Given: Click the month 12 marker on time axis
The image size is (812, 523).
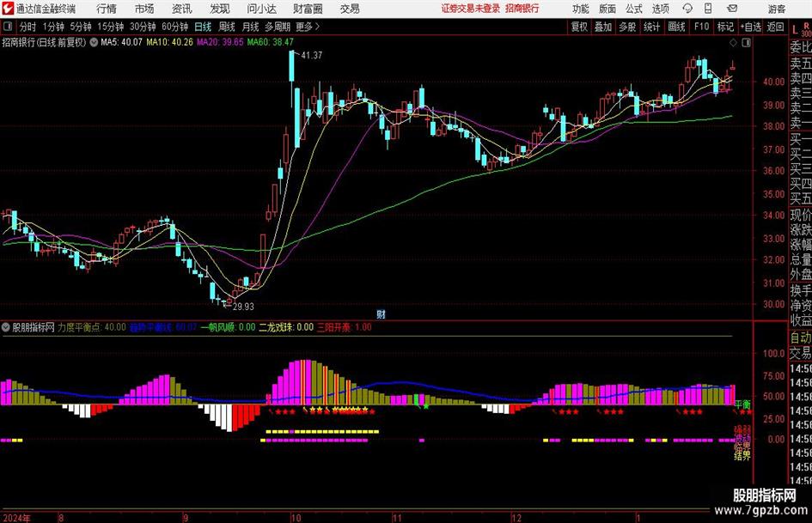Looking at the screenshot, I should click(x=516, y=518).
